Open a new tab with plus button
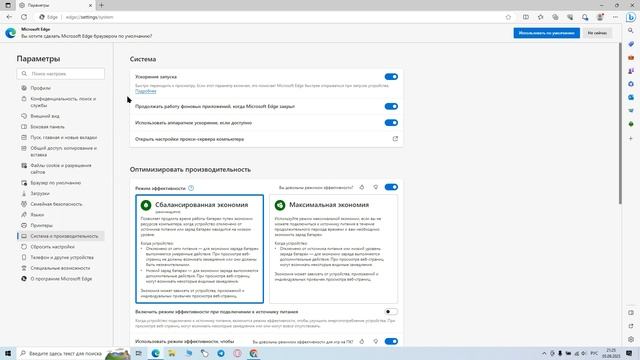This screenshot has height=360, width=640. click(x=102, y=5)
